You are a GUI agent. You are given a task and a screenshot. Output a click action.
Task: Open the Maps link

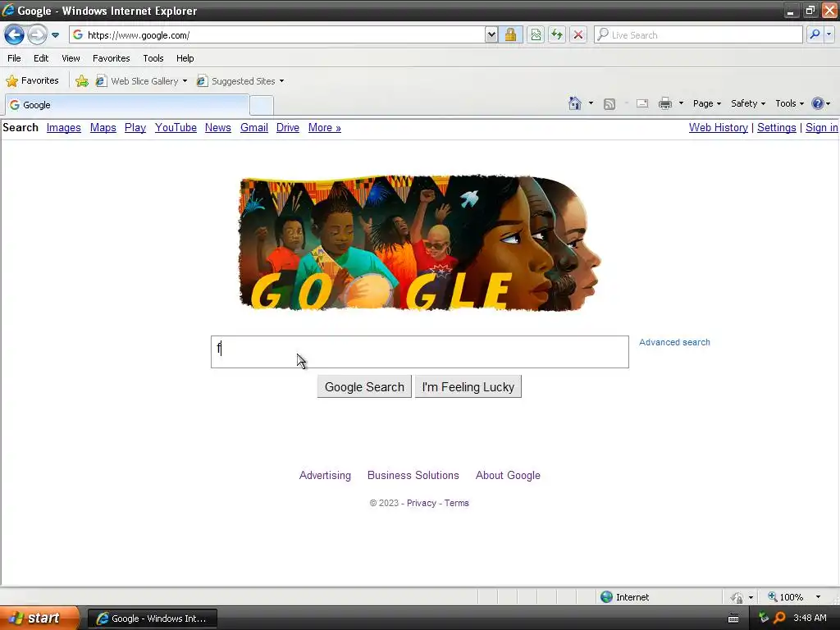[x=103, y=127]
